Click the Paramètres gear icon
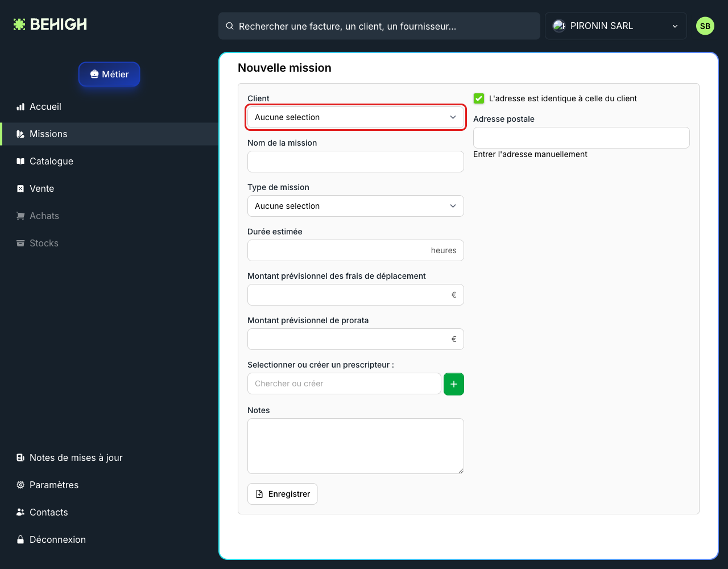This screenshot has width=728, height=569. pos(20,485)
